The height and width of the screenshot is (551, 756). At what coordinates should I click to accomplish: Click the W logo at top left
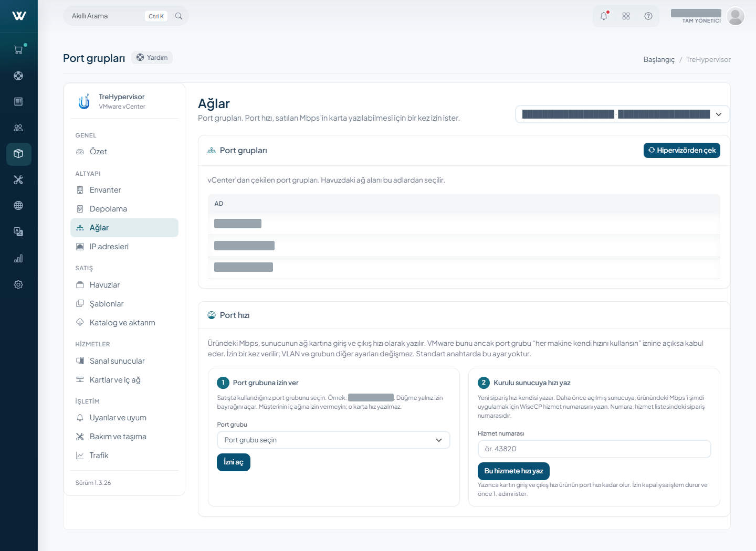coord(19,16)
